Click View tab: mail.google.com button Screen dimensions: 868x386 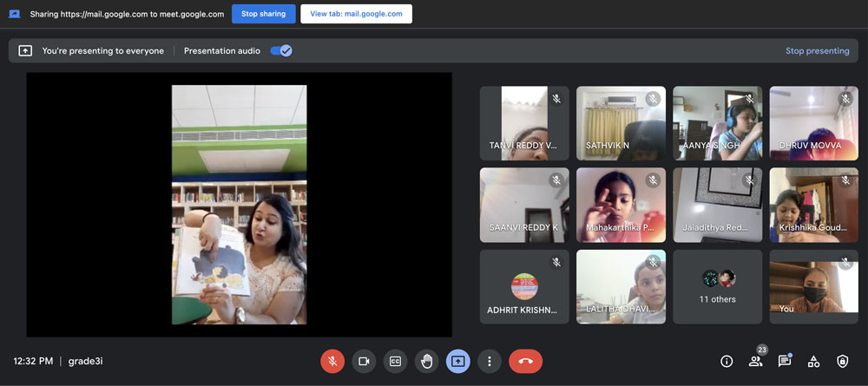(356, 14)
